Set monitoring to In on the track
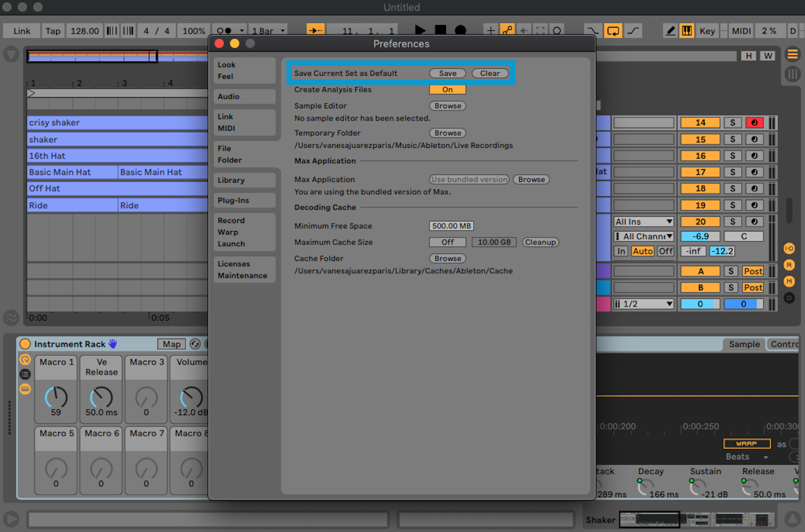Image resolution: width=805 pixels, height=532 pixels. [x=620, y=251]
